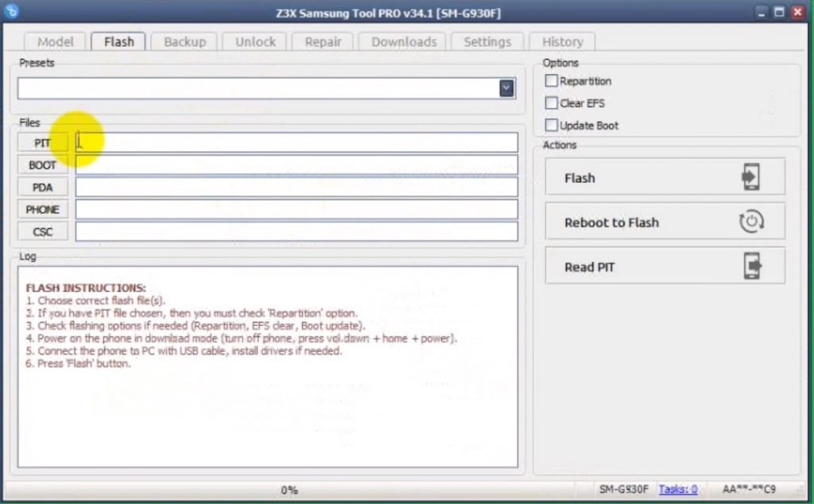The height and width of the screenshot is (504, 814).
Task: Click the PDA file button
Action: click(x=43, y=188)
